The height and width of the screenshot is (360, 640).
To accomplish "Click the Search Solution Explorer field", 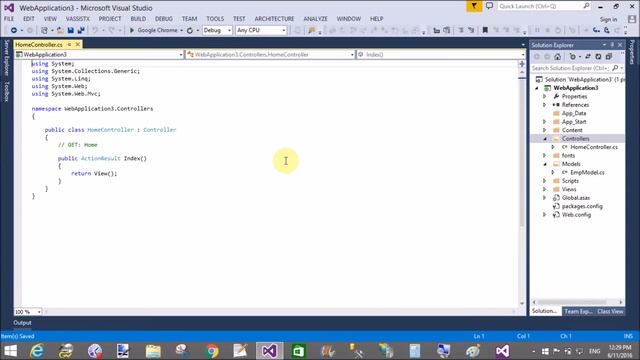I will pos(571,68).
